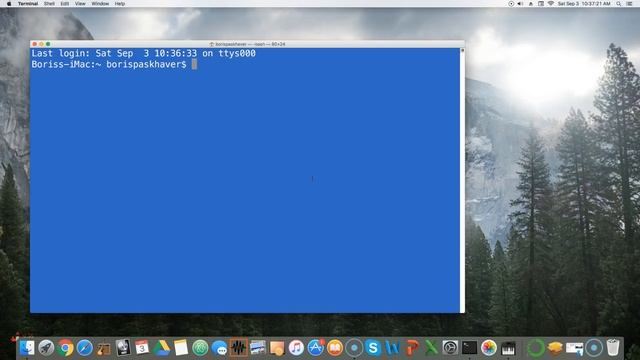Open the audio waveform app in Dock
The width and height of the screenshot is (640, 360).
(x=238, y=348)
